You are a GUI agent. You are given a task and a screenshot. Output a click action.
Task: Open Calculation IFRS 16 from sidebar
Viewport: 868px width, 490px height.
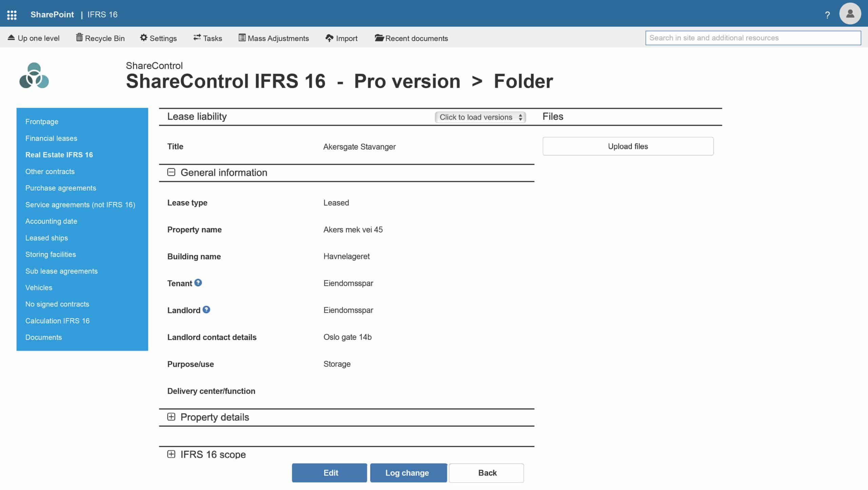[x=58, y=320]
